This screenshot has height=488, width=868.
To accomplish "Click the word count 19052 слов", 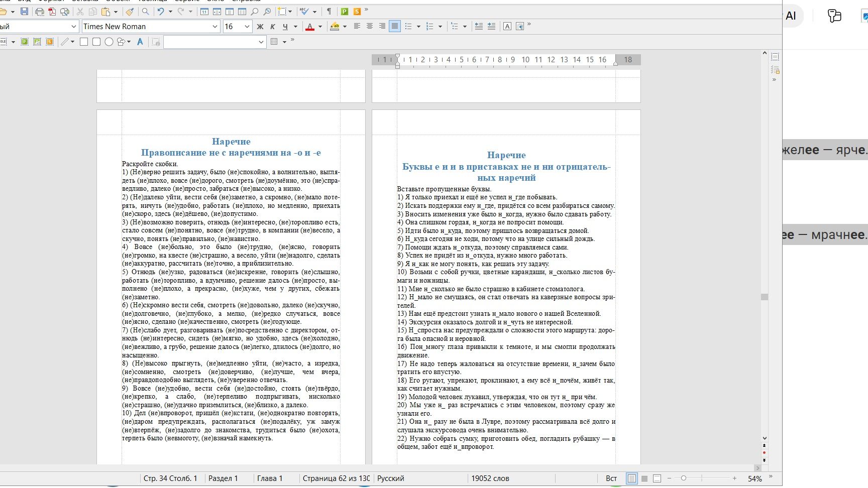I will pyautogui.click(x=490, y=478).
